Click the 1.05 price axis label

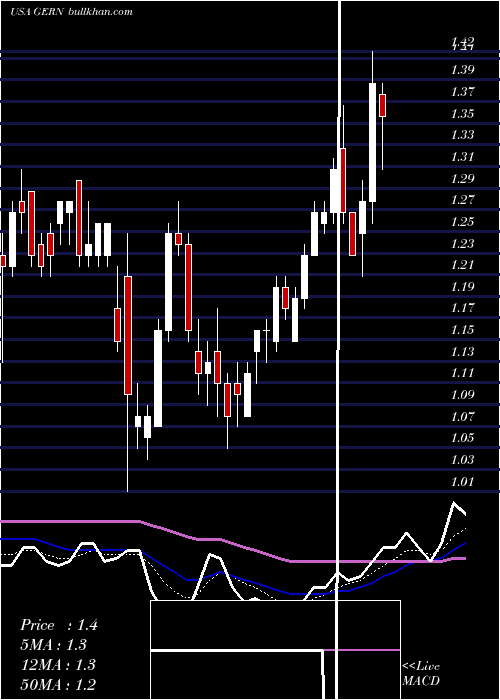pyautogui.click(x=462, y=438)
